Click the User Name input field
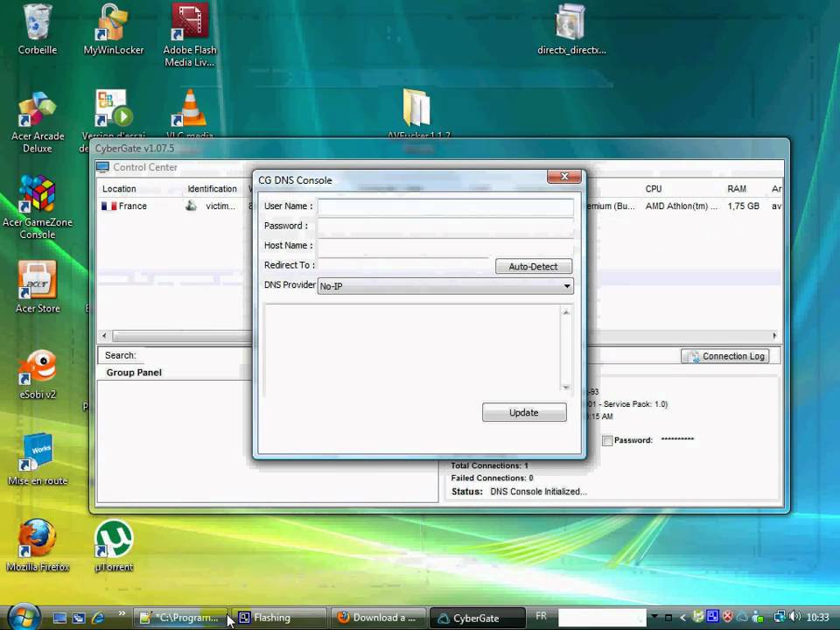Viewport: 840px width, 630px height. coord(445,206)
